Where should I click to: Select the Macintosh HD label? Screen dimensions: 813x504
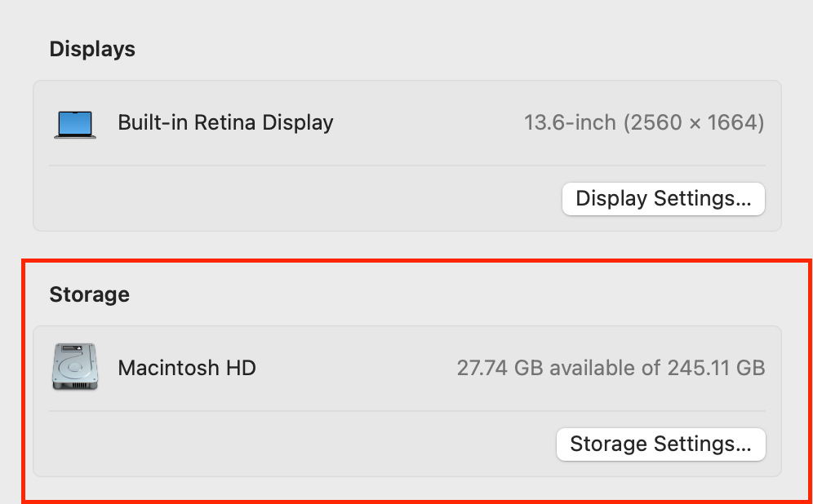click(187, 368)
